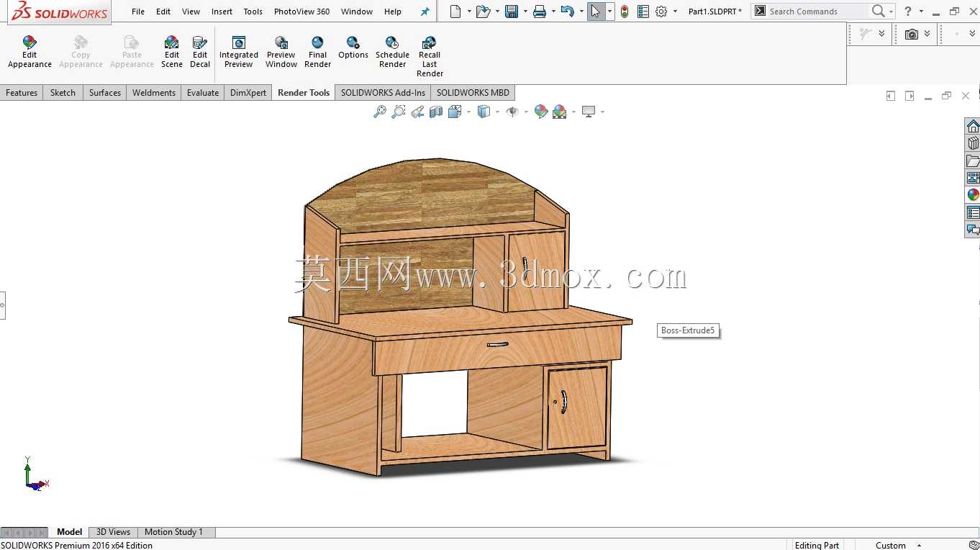Run Final Render

click(317, 52)
